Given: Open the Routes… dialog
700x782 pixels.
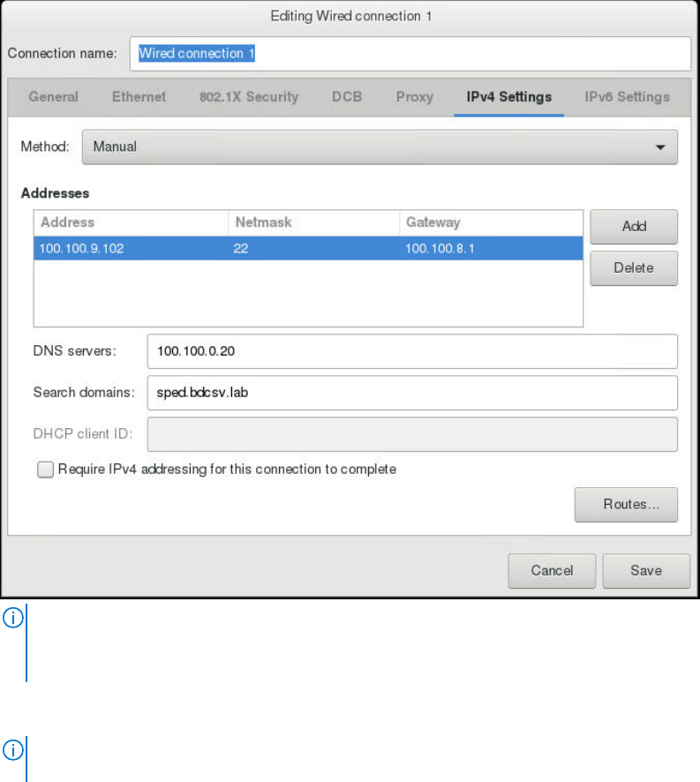Looking at the screenshot, I should (626, 505).
